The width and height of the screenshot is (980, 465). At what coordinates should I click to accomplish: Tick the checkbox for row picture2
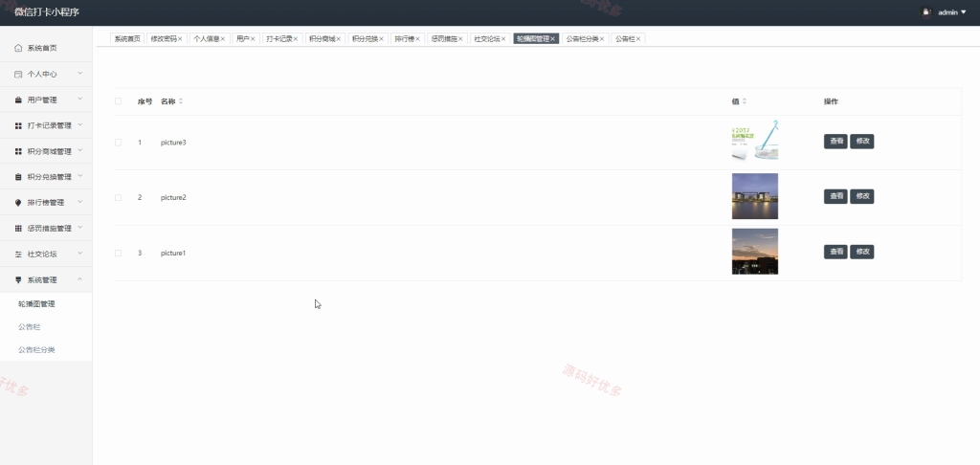(x=118, y=197)
